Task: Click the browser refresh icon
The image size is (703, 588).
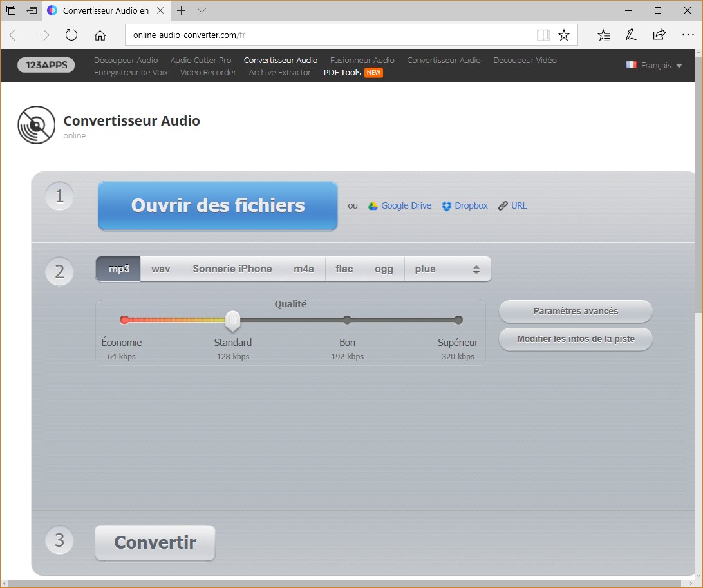Action: [x=71, y=35]
